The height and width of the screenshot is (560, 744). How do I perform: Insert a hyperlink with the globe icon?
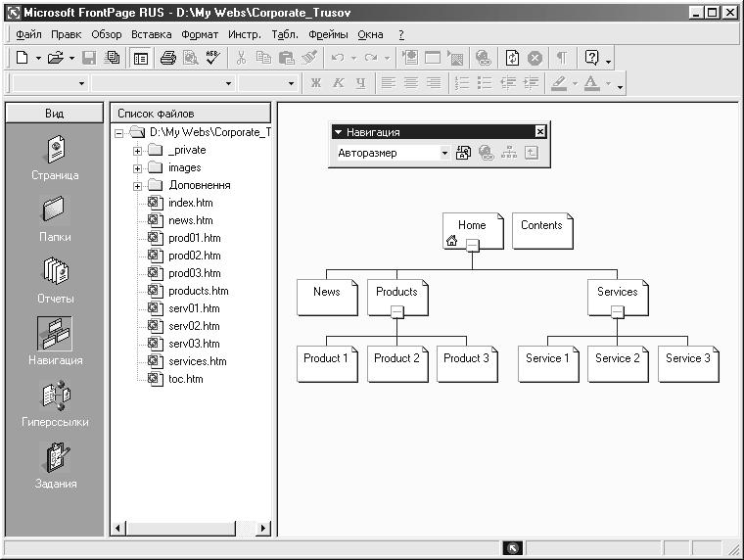click(483, 58)
